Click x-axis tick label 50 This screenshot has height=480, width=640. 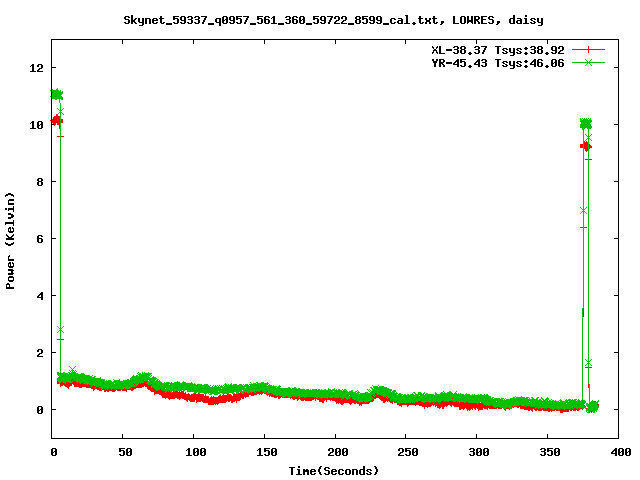coord(125,452)
